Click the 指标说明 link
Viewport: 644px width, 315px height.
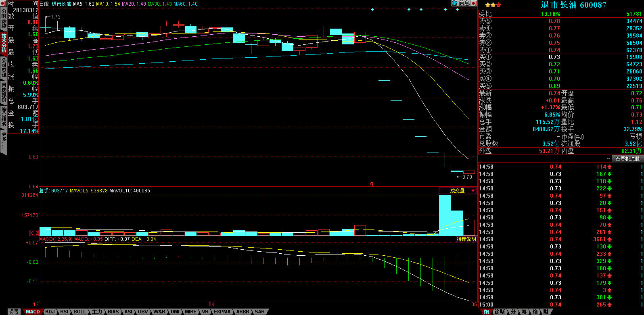coord(466,239)
